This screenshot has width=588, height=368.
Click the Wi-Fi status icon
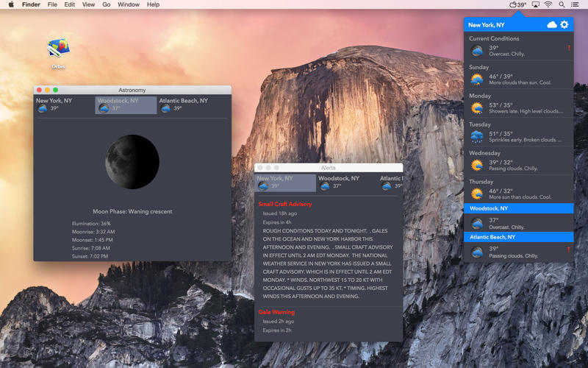pyautogui.click(x=548, y=4)
